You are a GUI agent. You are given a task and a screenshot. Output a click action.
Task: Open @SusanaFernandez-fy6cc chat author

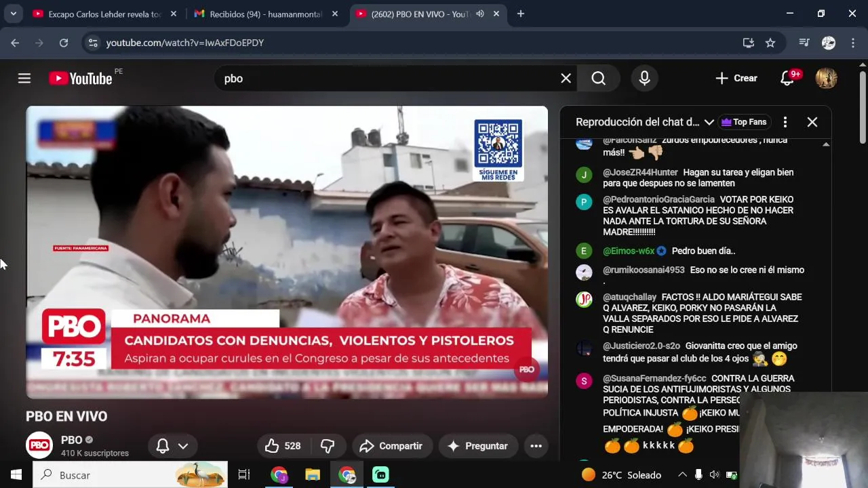click(x=654, y=378)
